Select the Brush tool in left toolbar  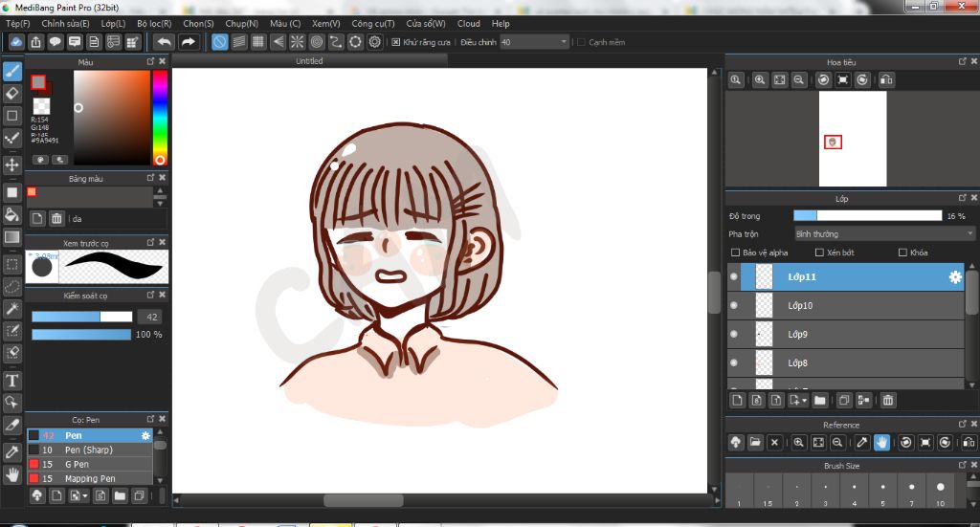tap(11, 71)
